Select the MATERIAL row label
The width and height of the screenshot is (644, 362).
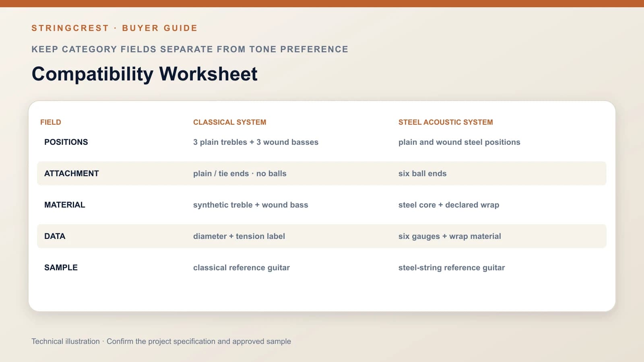tap(65, 205)
